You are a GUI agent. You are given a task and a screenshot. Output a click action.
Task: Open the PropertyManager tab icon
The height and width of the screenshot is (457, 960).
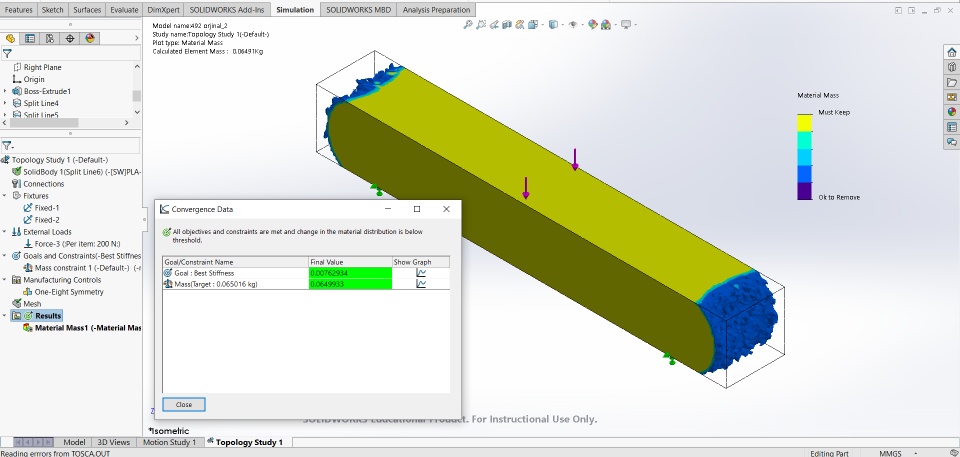click(x=29, y=38)
